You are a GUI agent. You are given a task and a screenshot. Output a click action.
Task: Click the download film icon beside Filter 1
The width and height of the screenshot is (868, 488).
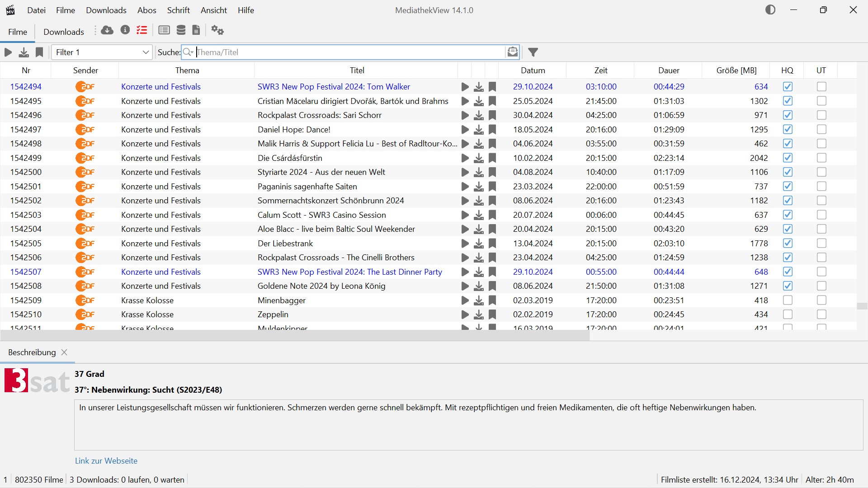(x=24, y=52)
